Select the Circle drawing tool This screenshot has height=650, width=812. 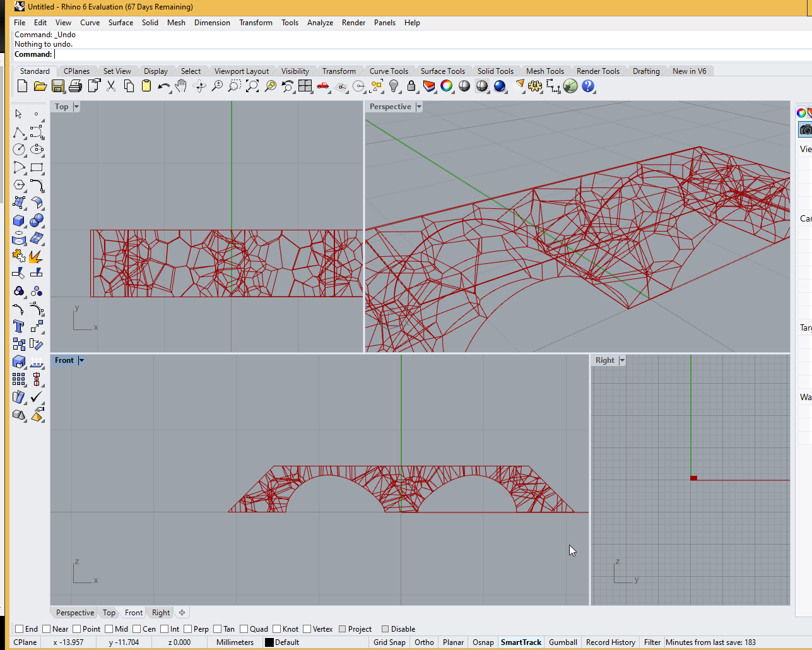pos(19,150)
